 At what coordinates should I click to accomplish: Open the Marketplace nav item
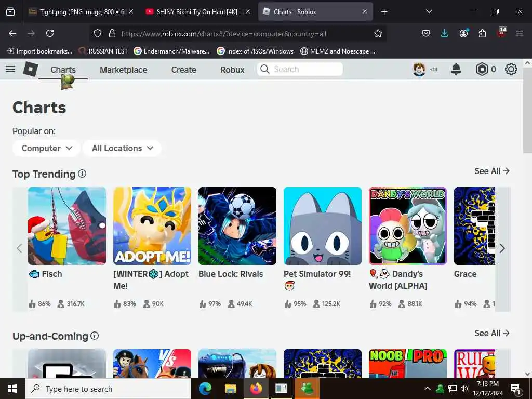124,70
